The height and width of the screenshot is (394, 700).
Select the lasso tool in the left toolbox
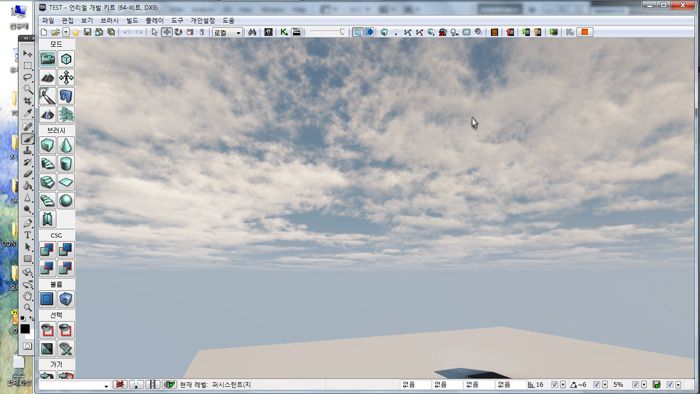pyautogui.click(x=28, y=77)
